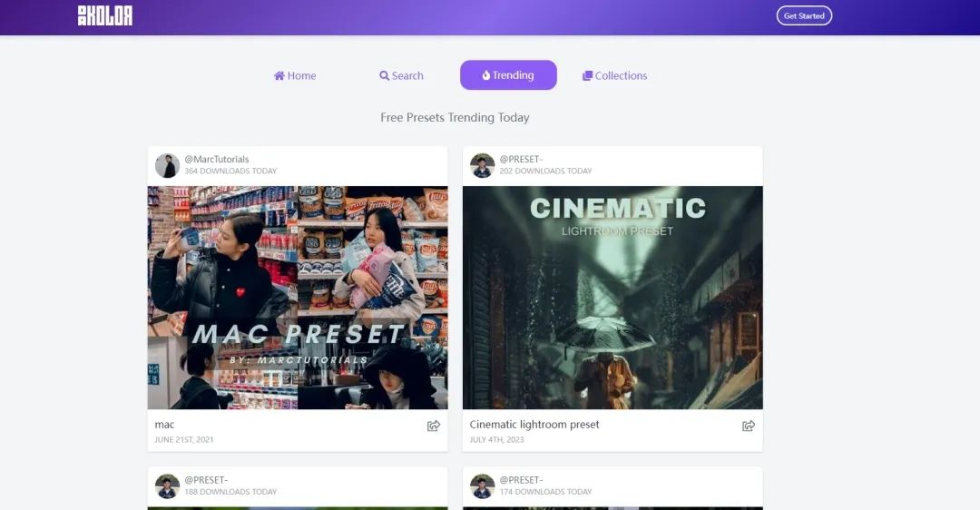
Task: Click the '364 DOWNLOADS TODAY' text
Action: pos(230,172)
